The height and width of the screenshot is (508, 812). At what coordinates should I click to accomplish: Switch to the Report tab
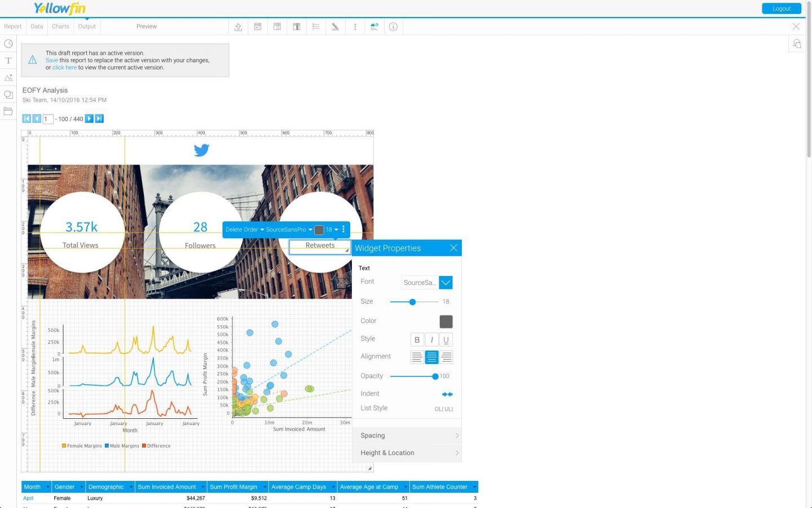pos(12,27)
